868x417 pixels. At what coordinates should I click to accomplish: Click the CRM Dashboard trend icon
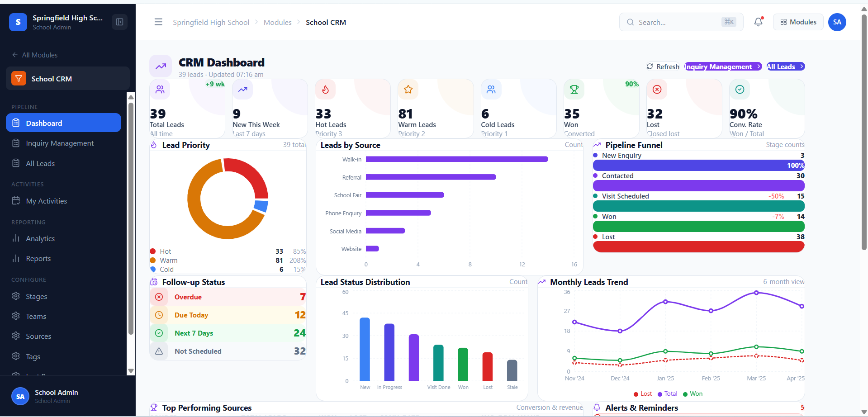pyautogui.click(x=161, y=66)
